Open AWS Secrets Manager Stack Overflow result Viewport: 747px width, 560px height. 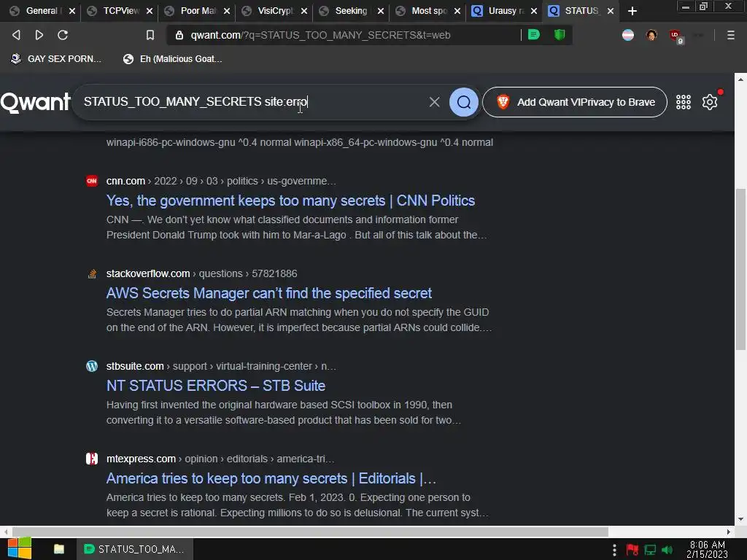(x=268, y=293)
